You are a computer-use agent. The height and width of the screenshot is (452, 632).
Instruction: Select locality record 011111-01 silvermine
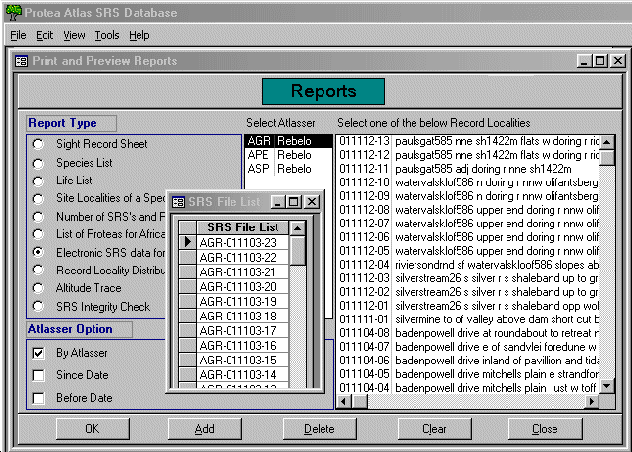(468, 319)
